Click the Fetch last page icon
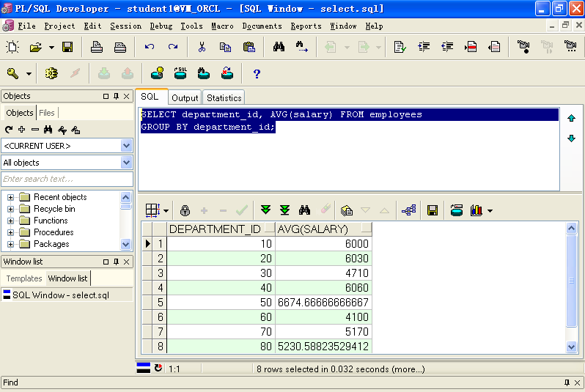Screen dimensions: 585x392 coord(284,210)
